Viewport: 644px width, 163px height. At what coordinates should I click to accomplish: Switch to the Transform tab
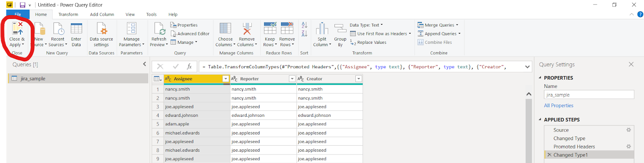pyautogui.click(x=68, y=14)
